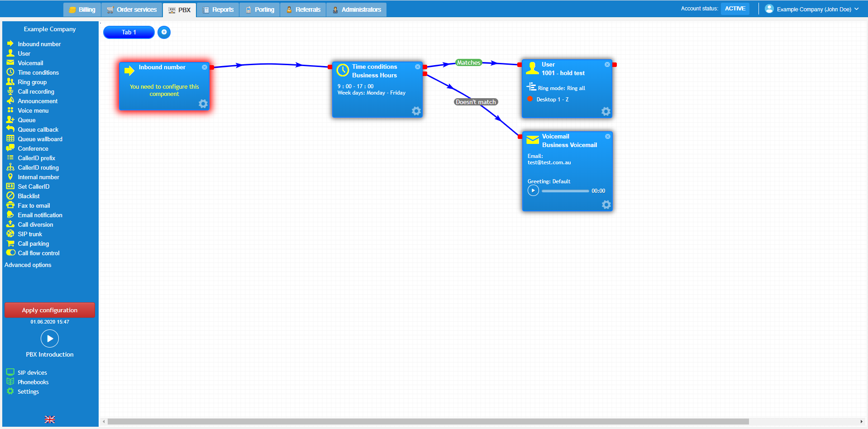This screenshot has width=868, height=429.
Task: Choose the Fax to email component
Action: [33, 205]
